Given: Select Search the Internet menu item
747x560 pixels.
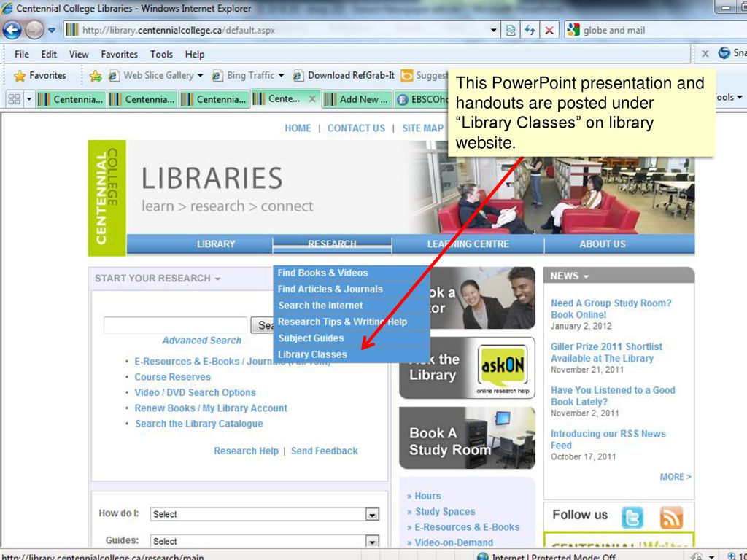Looking at the screenshot, I should 352,306.
